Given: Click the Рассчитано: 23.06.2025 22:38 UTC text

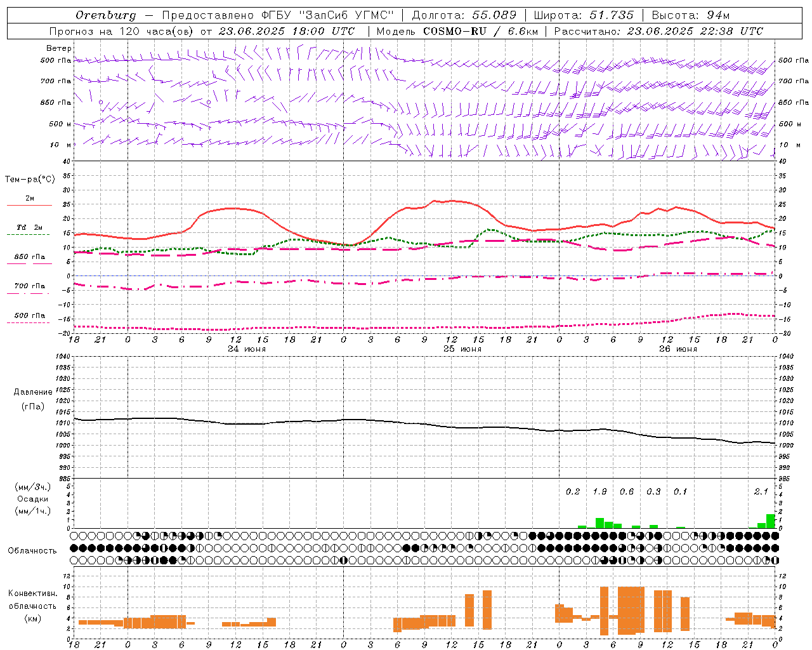Looking at the screenshot, I should click(658, 31).
